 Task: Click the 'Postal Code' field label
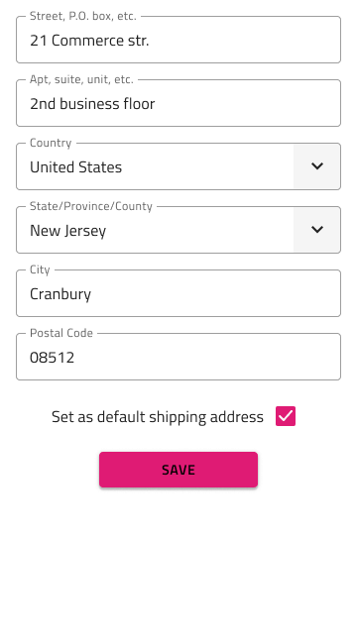click(61, 333)
